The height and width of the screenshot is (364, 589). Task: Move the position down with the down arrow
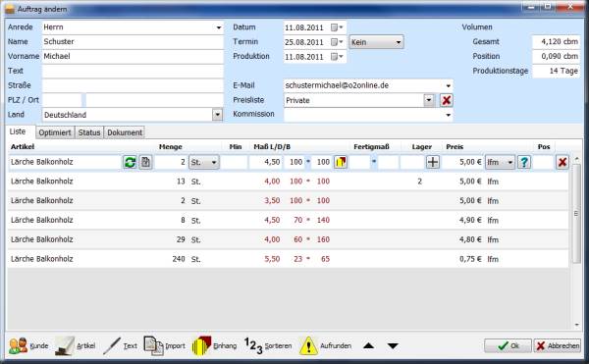point(393,345)
